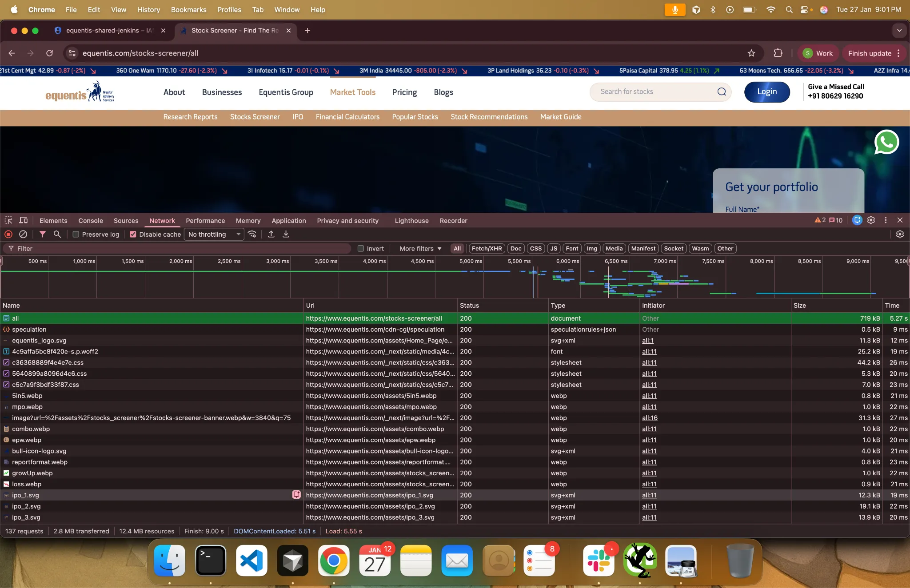Switch to the Sources tab
Viewport: 910px width, 588px height.
point(126,221)
